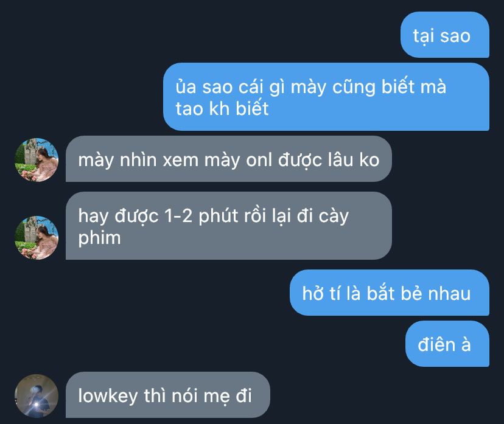Screen dimensions: 504x424
Task: Click the word "sao" in the top blue bubble
Action: [455, 36]
